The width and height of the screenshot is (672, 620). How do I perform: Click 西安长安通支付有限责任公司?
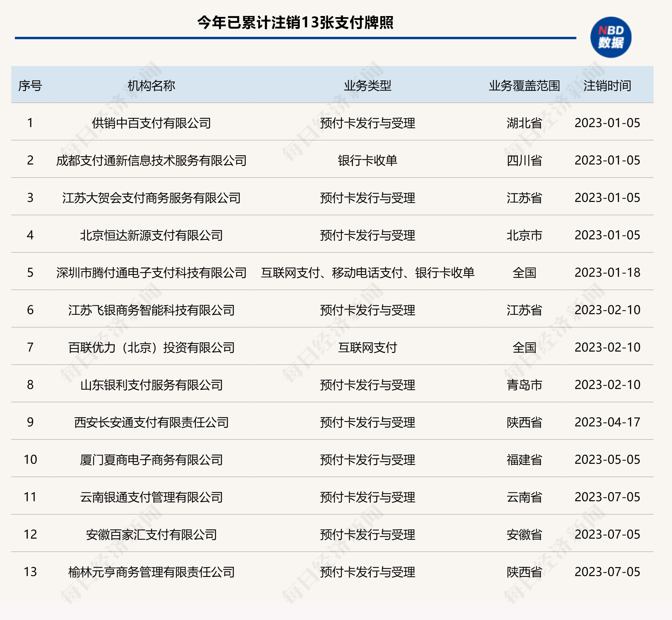[152, 423]
